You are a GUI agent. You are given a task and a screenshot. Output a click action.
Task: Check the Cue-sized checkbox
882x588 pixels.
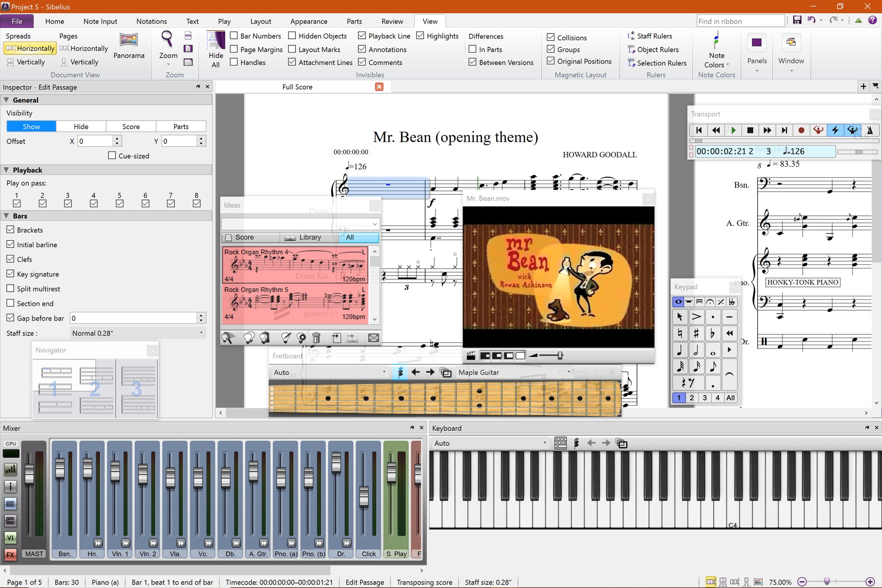[x=112, y=156]
